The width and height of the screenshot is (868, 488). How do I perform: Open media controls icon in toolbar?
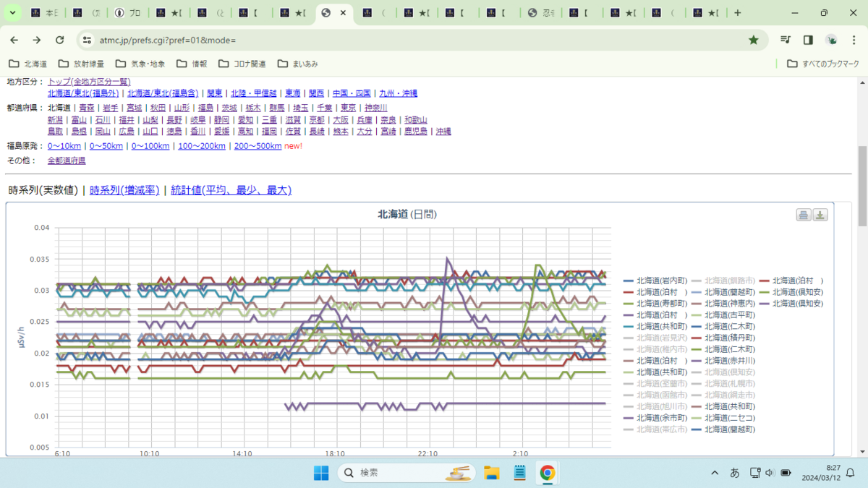786,40
